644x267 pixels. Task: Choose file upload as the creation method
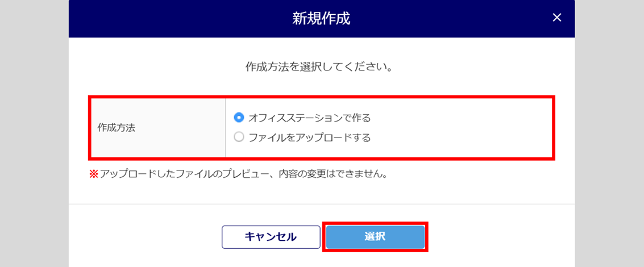(x=239, y=137)
